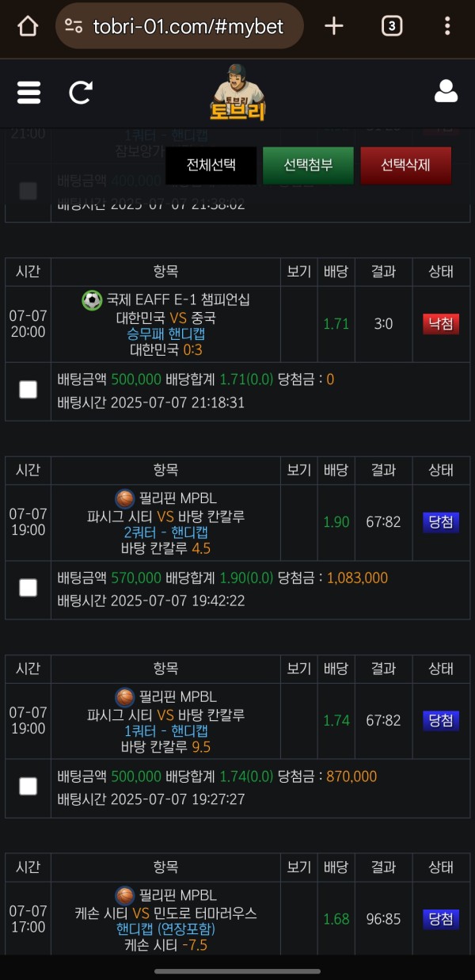475x980 pixels.
Task: Tap the Tobri baseball player logo
Action: tap(237, 91)
